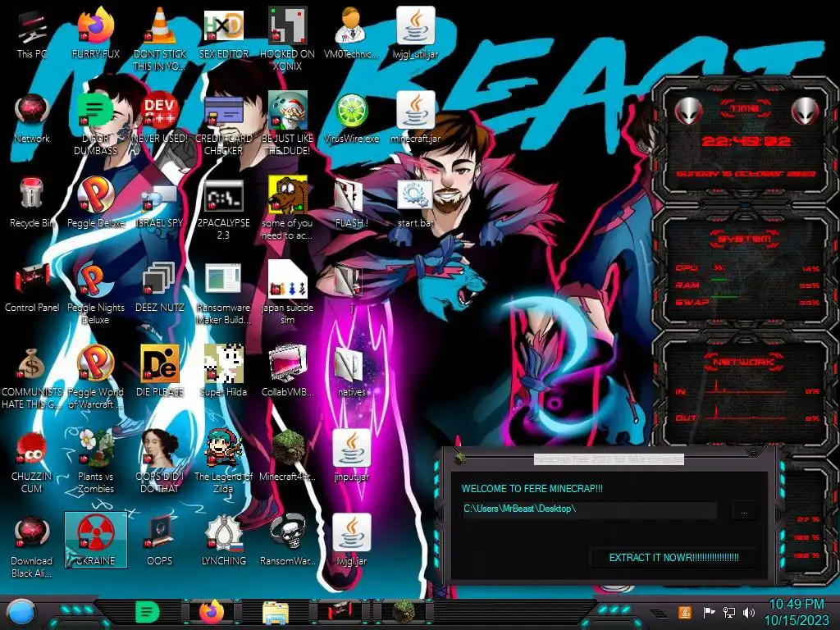Viewport: 840px width, 630px height.
Task: Open Firefox from the taskbar
Action: pyautogui.click(x=212, y=612)
